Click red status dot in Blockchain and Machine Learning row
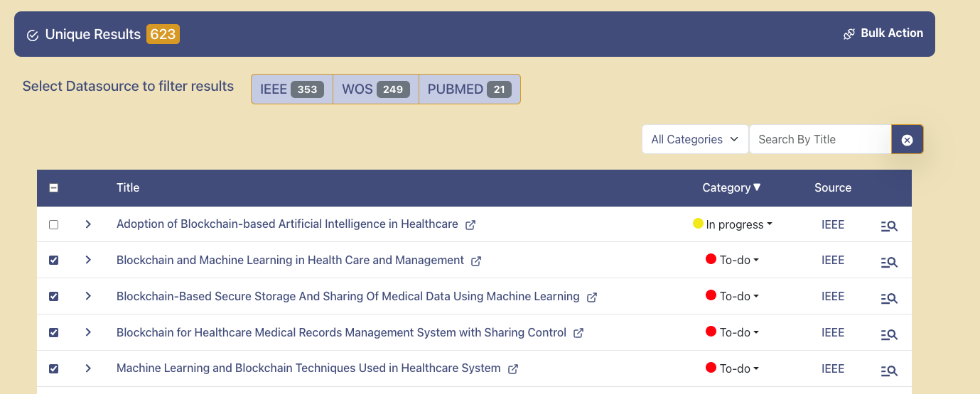 (711, 259)
